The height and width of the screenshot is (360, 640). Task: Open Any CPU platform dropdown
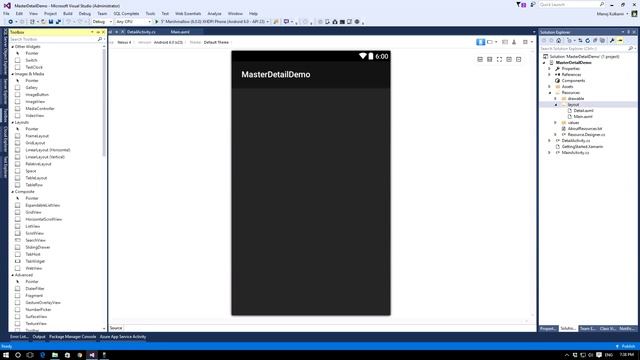pos(133,22)
